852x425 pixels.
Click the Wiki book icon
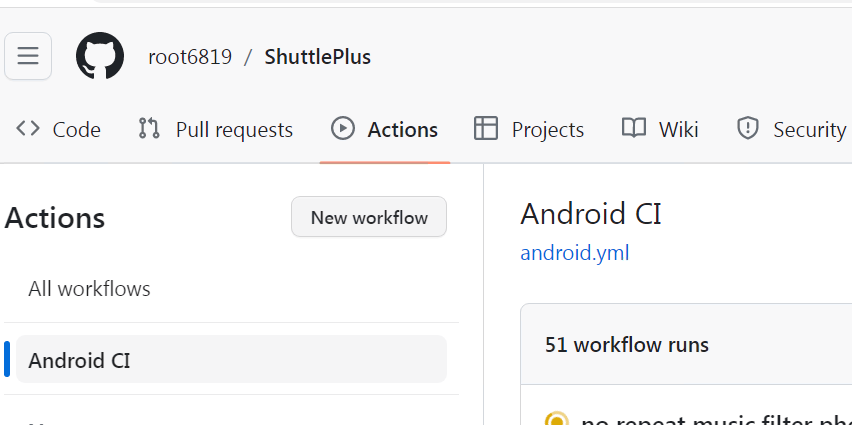point(633,129)
